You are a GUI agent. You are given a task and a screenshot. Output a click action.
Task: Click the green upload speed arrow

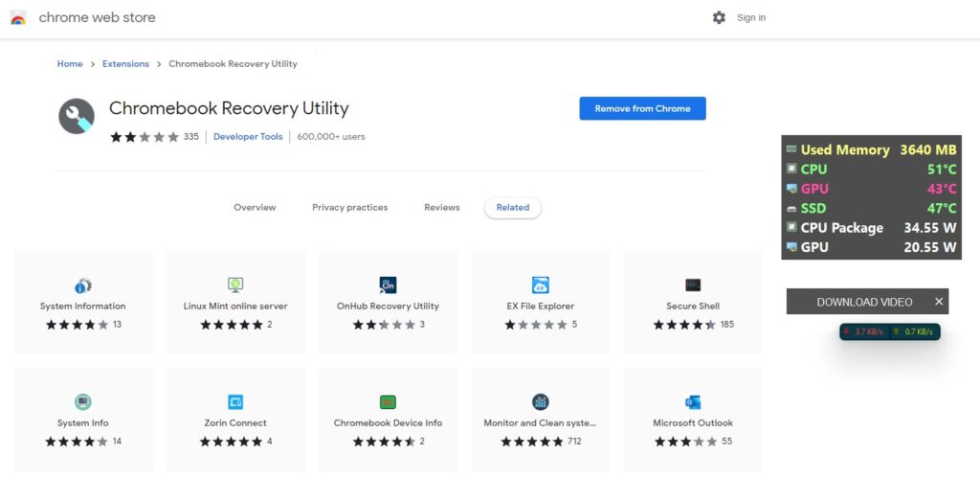click(x=896, y=331)
